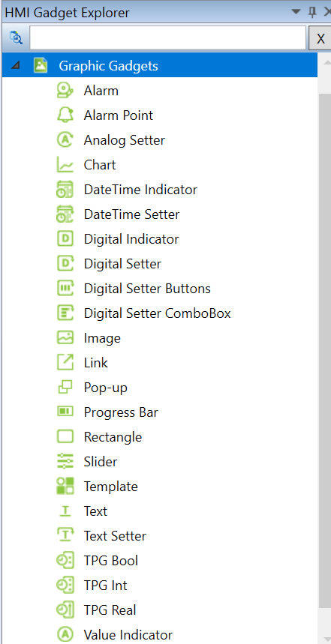Click inside the gadget search field
This screenshot has width=331, height=644.
tap(168, 38)
